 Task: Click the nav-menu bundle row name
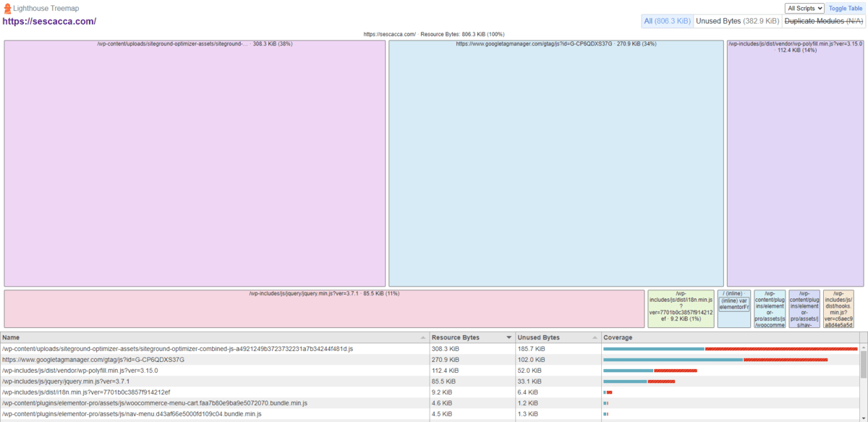click(x=132, y=414)
